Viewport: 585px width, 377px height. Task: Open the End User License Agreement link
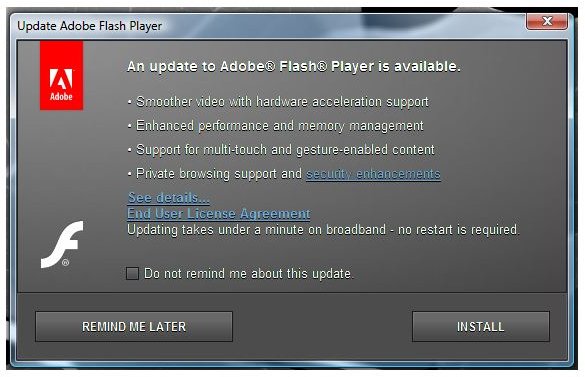(219, 214)
